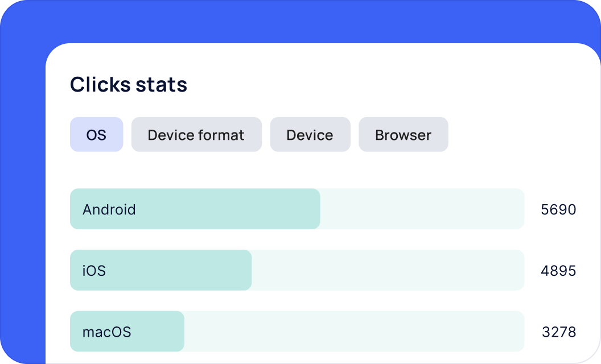Open the Device tab
Screen dimensions: 601x364
tap(310, 135)
